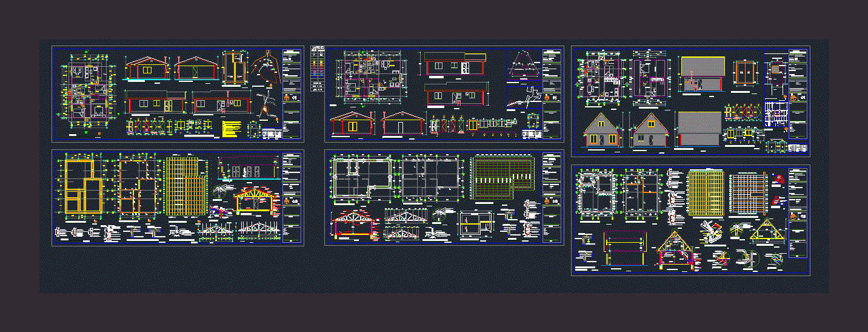The width and height of the screenshot is (868, 332).
Task: Select the red and yellow truss section in the bottom-left sheet
Action: tap(255, 202)
